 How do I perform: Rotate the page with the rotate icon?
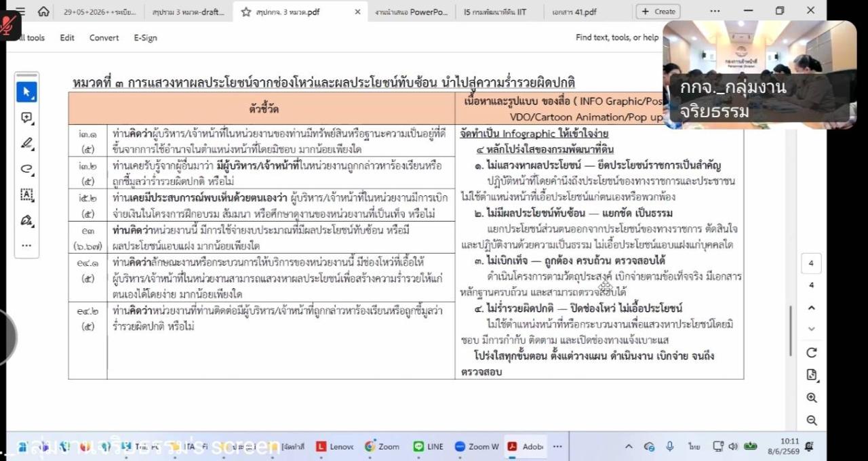[x=812, y=353]
